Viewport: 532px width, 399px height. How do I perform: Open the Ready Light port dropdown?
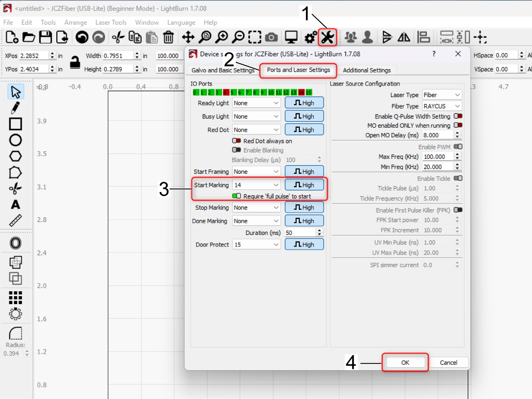257,103
